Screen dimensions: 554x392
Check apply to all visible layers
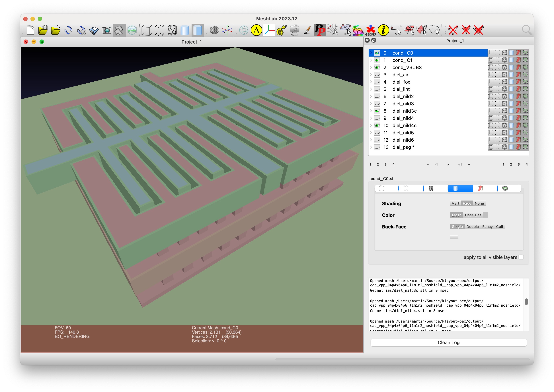521,257
